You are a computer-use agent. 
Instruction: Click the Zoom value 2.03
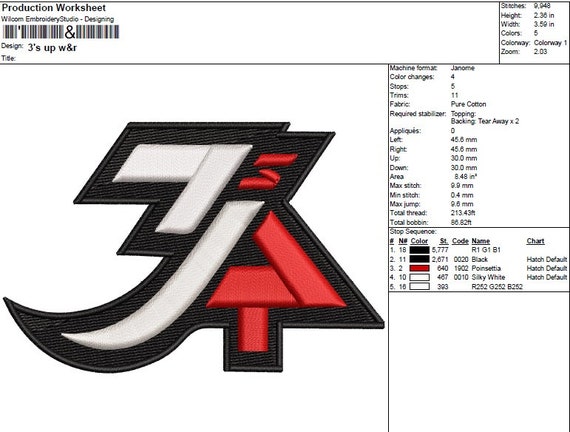click(540, 52)
